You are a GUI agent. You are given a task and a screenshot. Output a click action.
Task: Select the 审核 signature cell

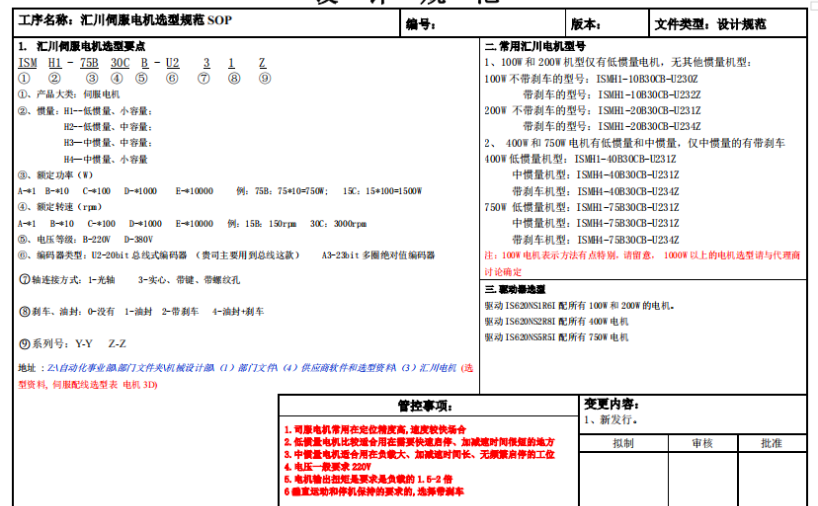701,443
